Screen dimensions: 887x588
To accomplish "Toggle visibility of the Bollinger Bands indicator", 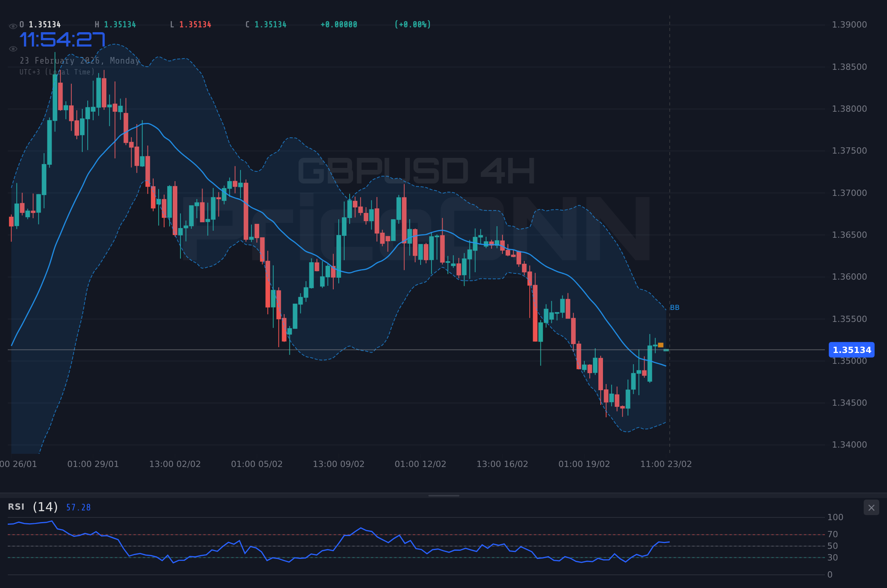I will click(13, 48).
